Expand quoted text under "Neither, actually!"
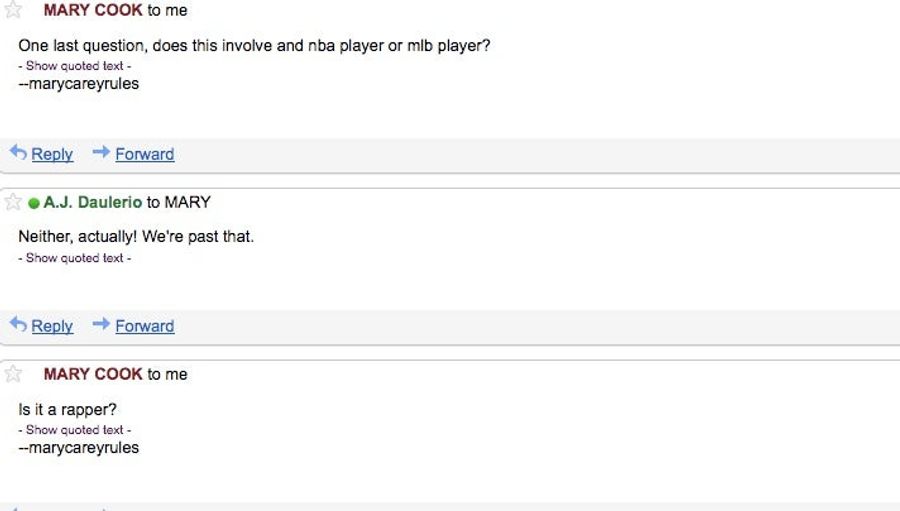 click(75, 258)
